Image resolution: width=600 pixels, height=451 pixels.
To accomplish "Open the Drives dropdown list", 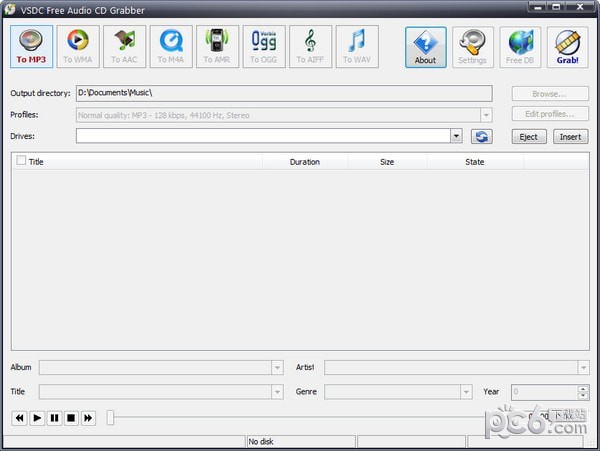I will pos(456,136).
